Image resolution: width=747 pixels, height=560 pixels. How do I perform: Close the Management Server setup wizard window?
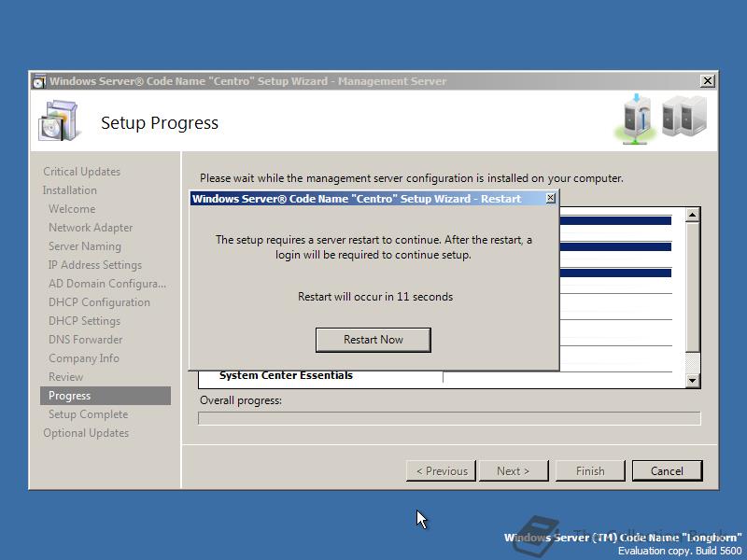click(708, 81)
